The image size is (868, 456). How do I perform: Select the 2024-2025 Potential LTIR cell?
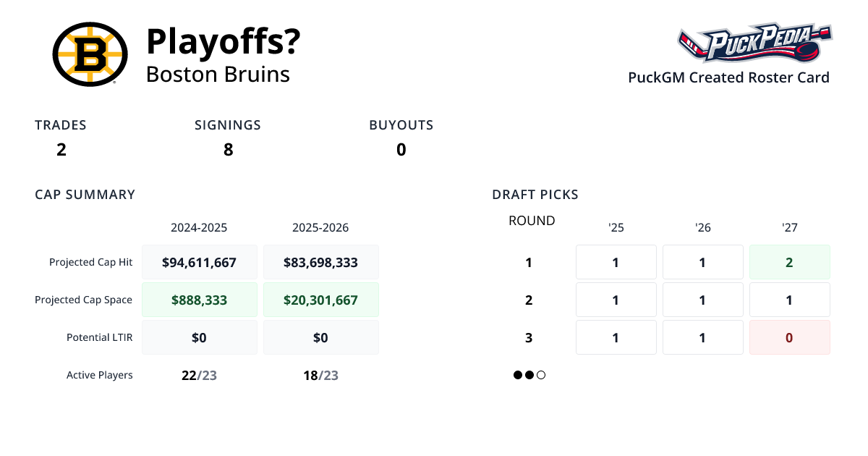click(x=200, y=337)
